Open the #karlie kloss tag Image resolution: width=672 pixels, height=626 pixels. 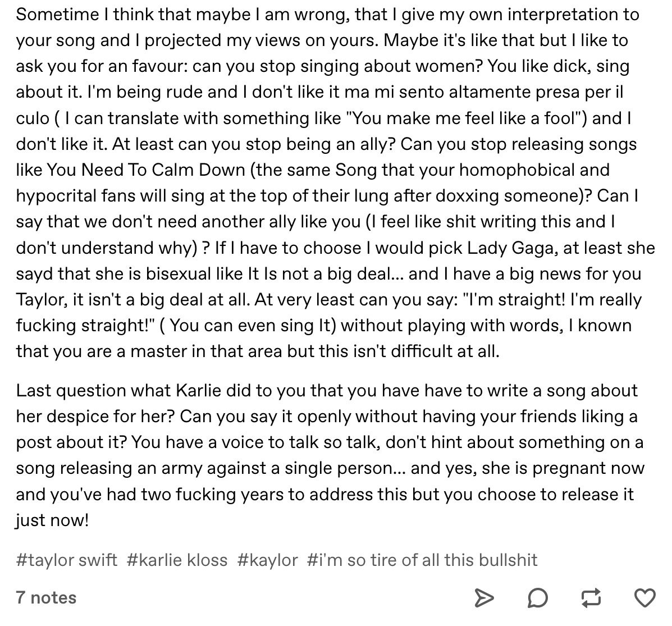[x=177, y=560]
